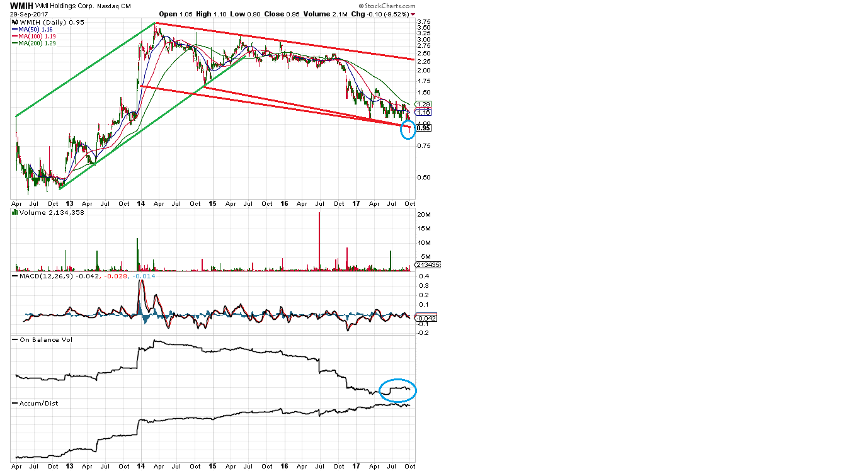Click the 20M volume axis label
The width and height of the screenshot is (868, 471).
coord(425,215)
